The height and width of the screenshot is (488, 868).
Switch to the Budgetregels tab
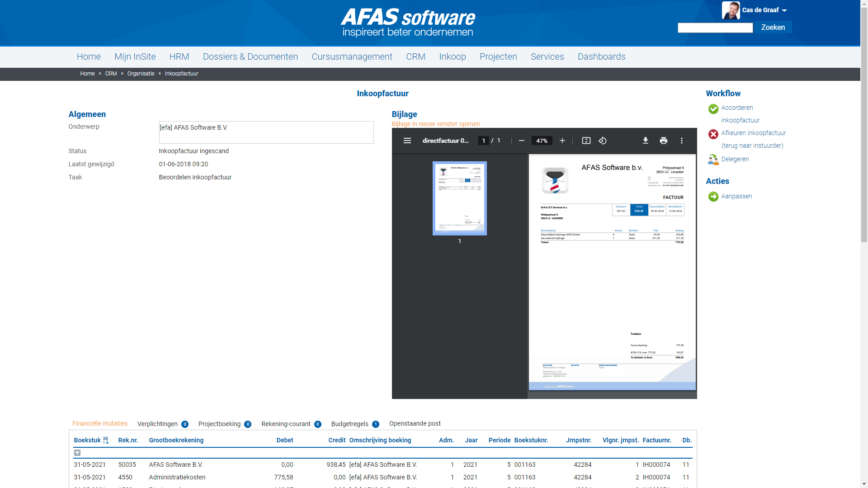355,424
